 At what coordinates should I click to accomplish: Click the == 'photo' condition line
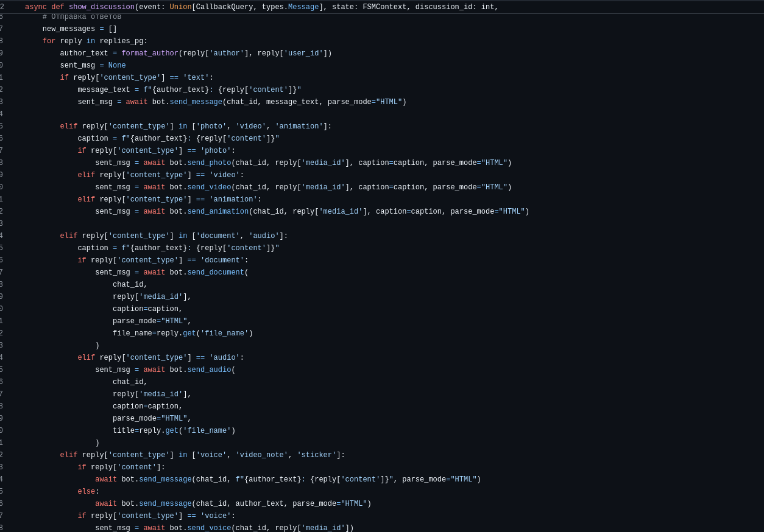pos(157,151)
